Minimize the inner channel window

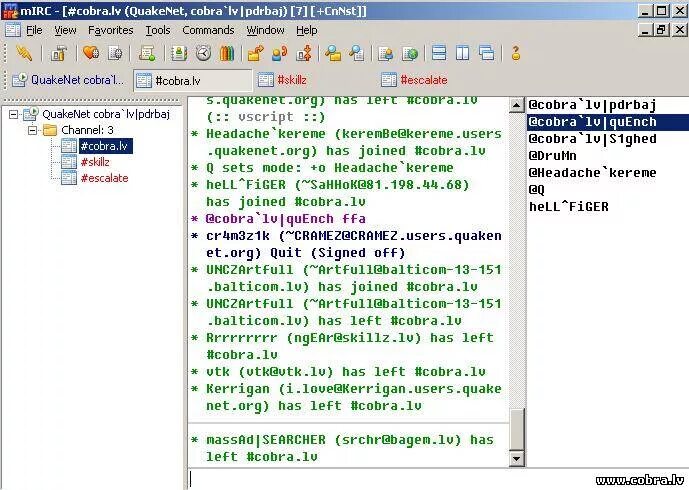pyautogui.click(x=645, y=30)
